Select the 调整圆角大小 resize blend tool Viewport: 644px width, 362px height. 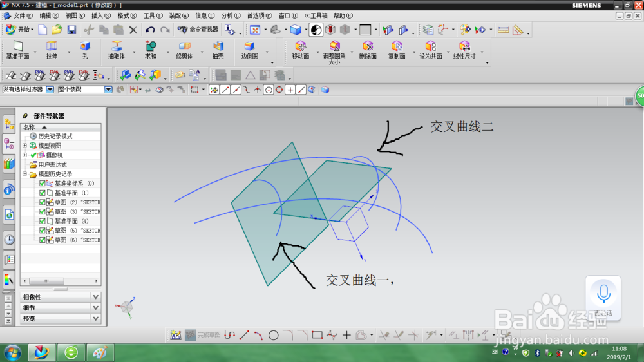pyautogui.click(x=334, y=52)
